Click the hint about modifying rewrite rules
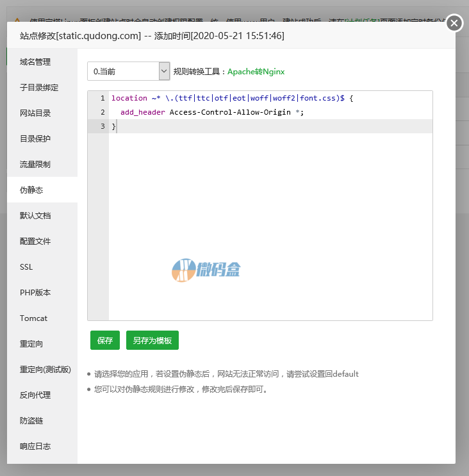 point(181,389)
